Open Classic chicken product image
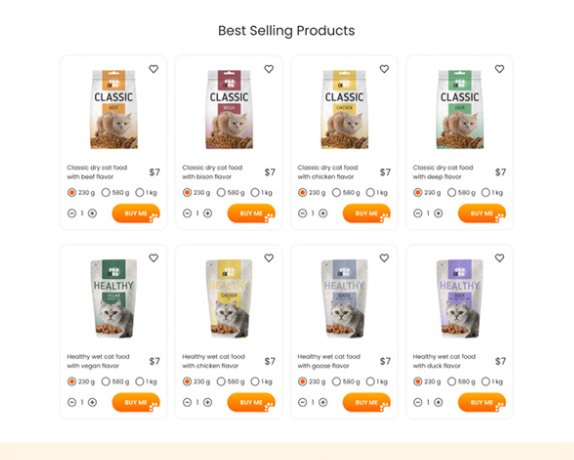Image resolution: width=574 pixels, height=460 pixels. pos(344,109)
